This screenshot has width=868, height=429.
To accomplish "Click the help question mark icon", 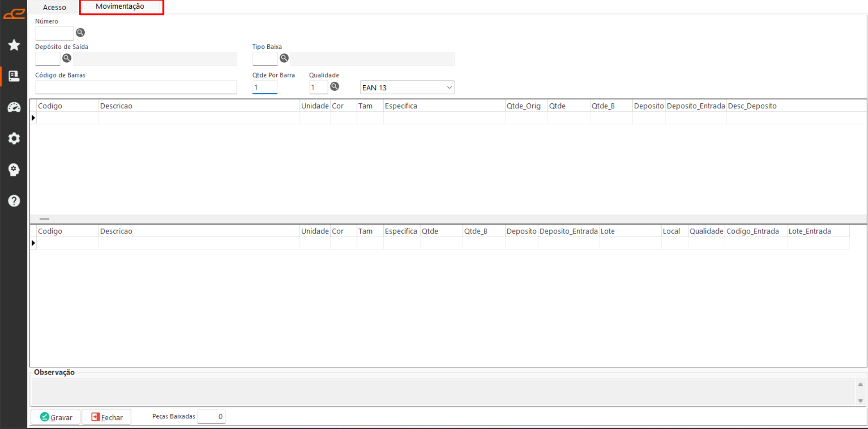I will (x=14, y=200).
